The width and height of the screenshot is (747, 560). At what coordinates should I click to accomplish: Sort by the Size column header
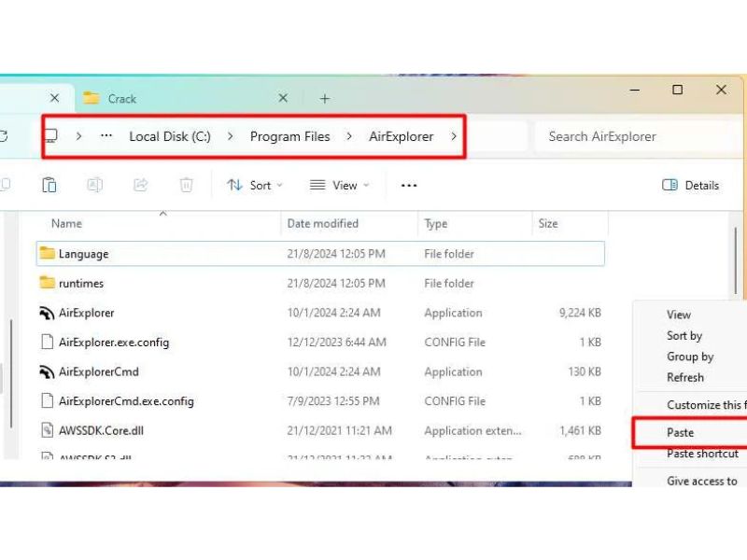coord(548,223)
